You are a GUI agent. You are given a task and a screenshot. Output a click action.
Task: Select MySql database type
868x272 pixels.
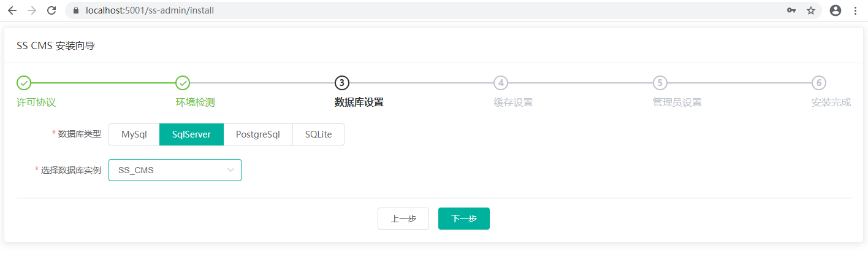point(134,134)
